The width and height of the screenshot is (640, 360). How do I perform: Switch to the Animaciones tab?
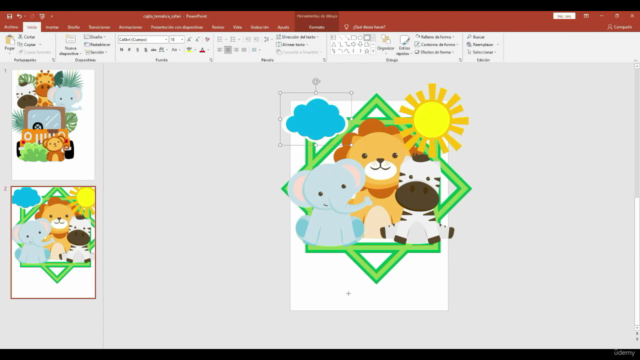click(x=131, y=27)
